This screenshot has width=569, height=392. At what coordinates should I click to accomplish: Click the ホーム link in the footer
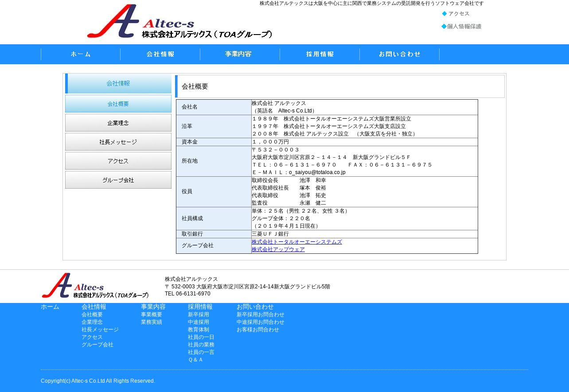pyautogui.click(x=50, y=307)
